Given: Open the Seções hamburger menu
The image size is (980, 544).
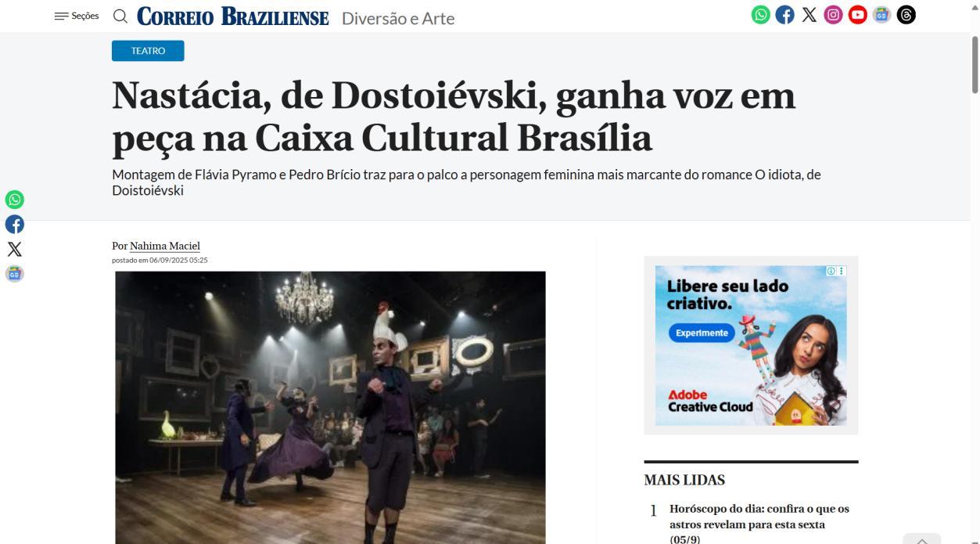Looking at the screenshot, I should [77, 16].
